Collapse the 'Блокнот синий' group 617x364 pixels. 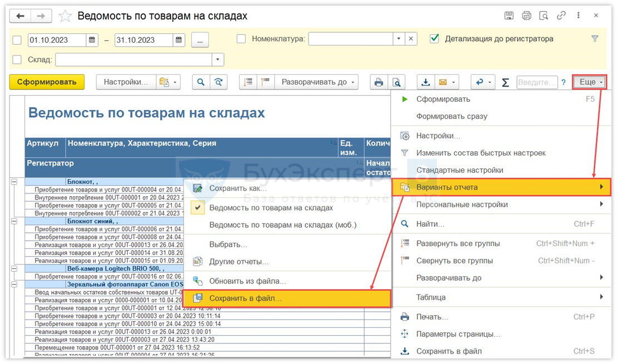(14, 221)
